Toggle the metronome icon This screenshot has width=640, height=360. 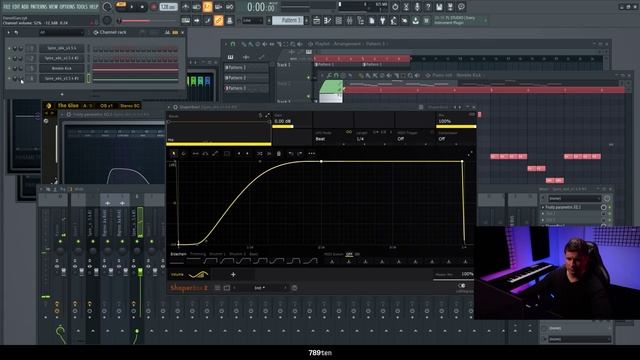(x=185, y=7)
